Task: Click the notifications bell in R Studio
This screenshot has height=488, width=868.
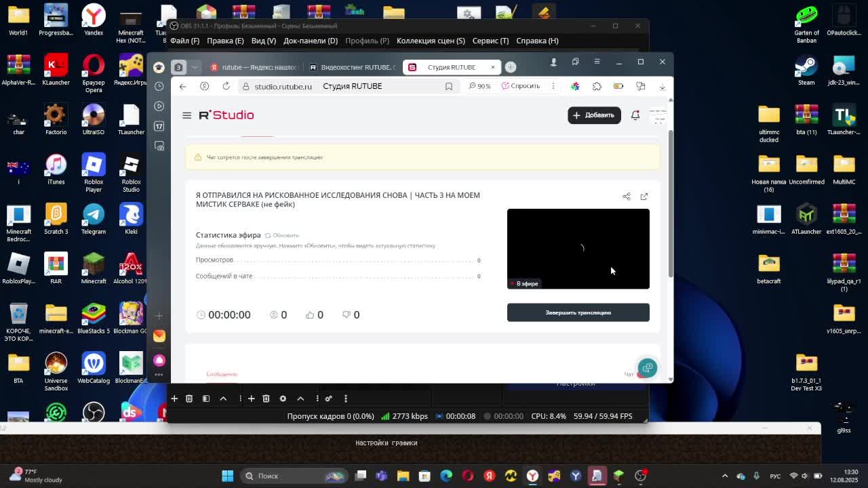Action: (635, 115)
